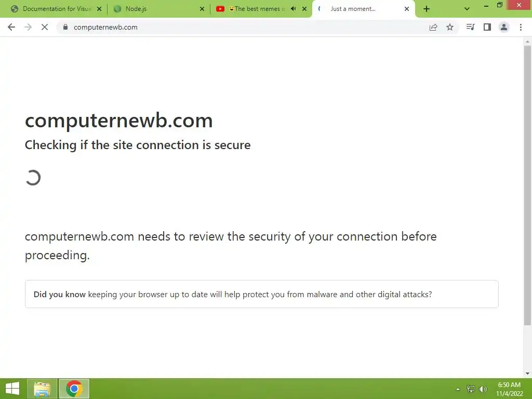Restore down the Chrome window
This screenshot has width=532, height=399.
499,5
